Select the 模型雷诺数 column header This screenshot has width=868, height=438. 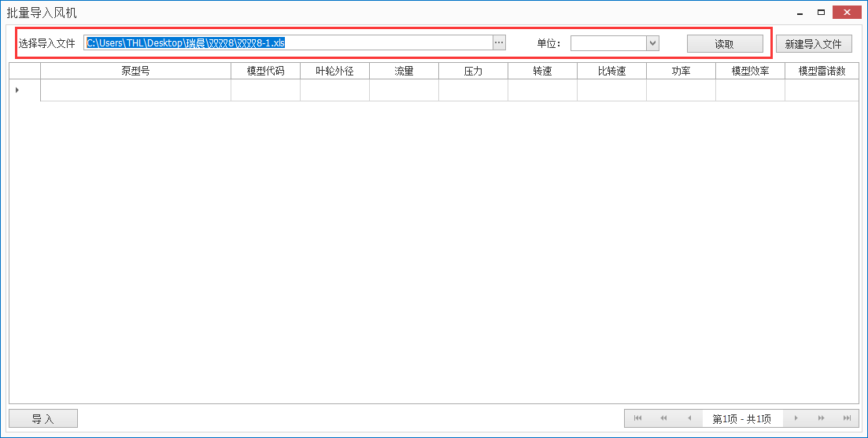pyautogui.click(x=822, y=71)
